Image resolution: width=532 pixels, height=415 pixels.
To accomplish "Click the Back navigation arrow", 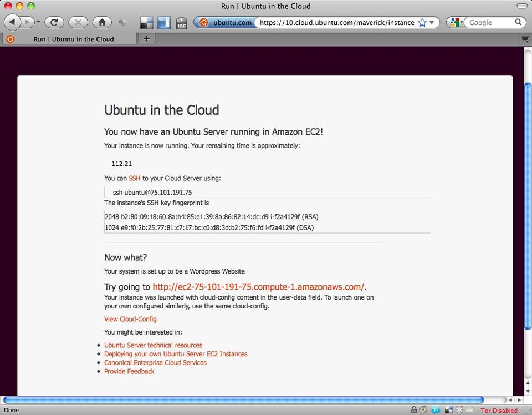I will [x=12, y=22].
